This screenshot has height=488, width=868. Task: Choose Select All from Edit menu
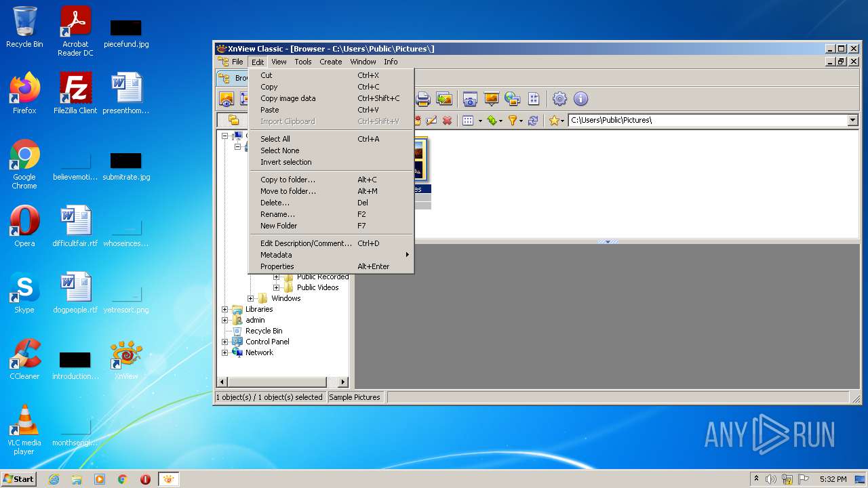[275, 139]
